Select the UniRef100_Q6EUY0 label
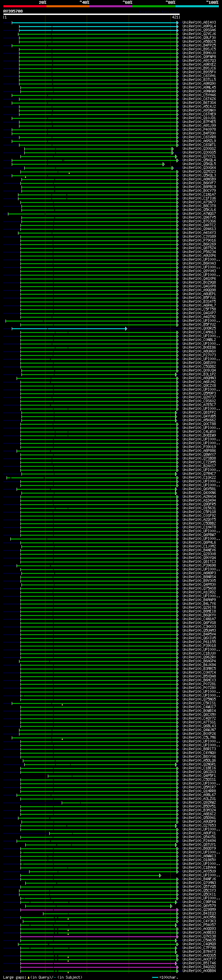Image resolution: width=222 pixels, height=980 pixels. pyautogui.click(x=199, y=363)
